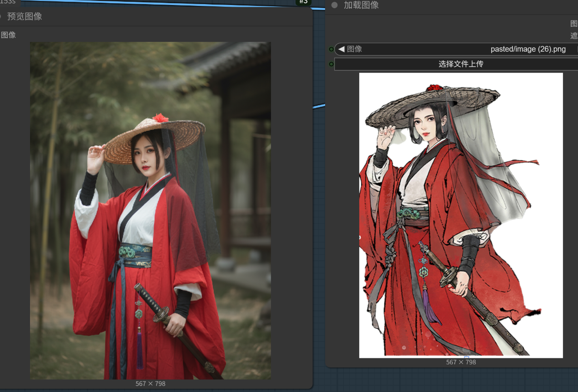The image size is (578, 392).
Task: Click the 加载图像 node title
Action: click(361, 5)
